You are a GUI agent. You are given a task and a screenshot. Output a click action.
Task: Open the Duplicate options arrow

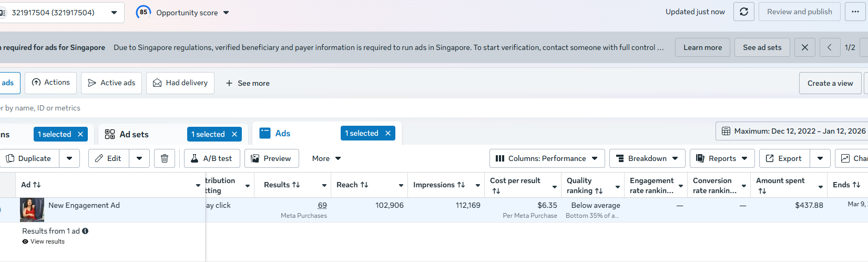click(69, 158)
